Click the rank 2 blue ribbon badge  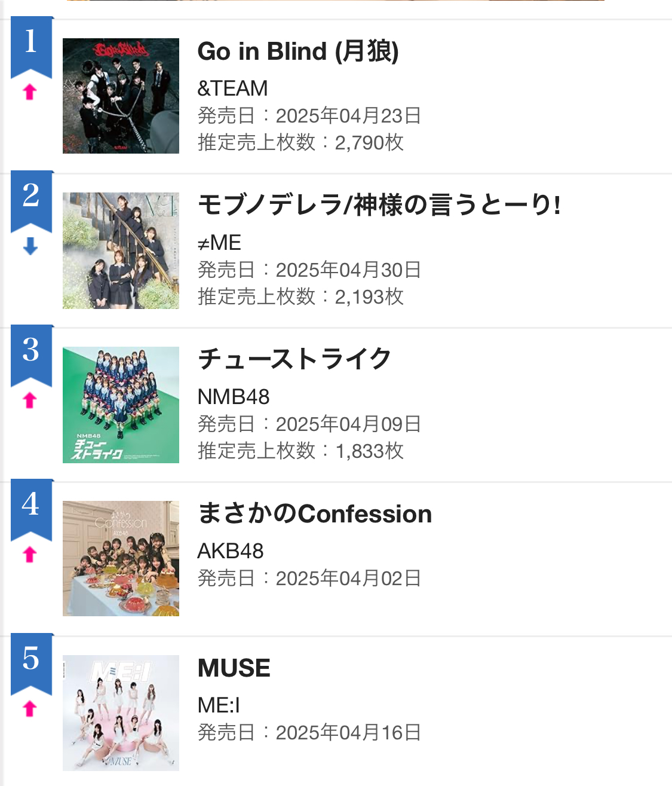[x=32, y=201]
